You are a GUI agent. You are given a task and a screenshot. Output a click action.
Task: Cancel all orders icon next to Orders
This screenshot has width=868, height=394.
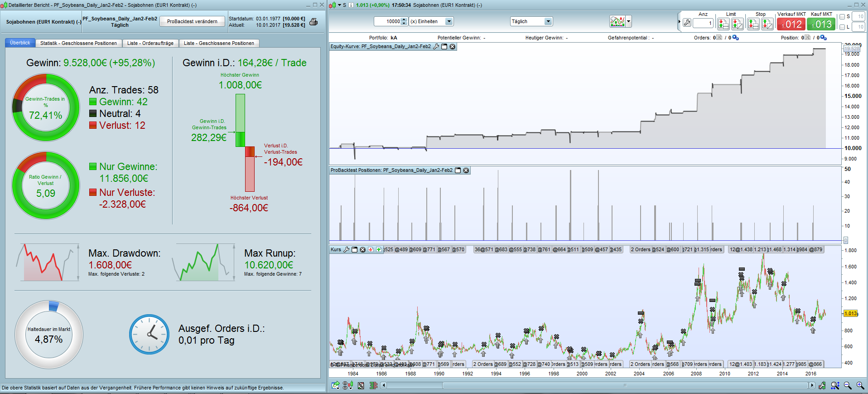(x=719, y=38)
